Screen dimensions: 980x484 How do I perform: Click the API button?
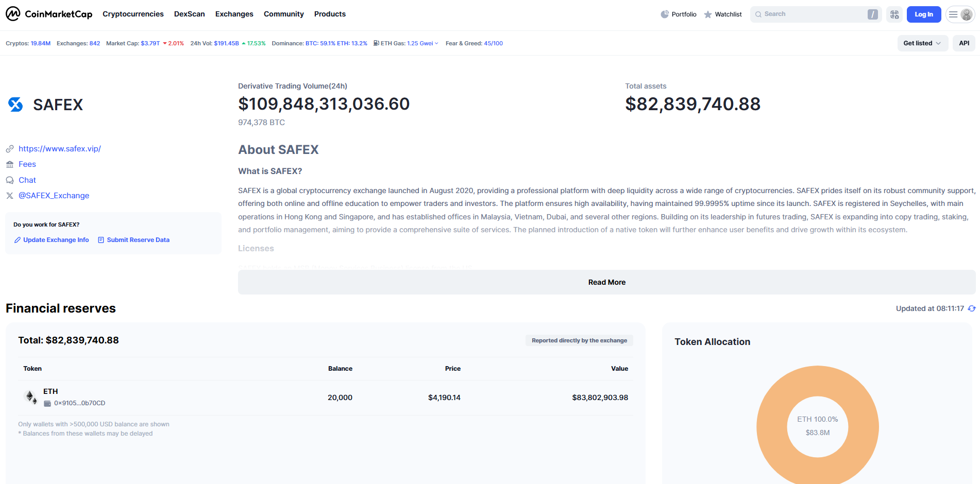coord(964,43)
